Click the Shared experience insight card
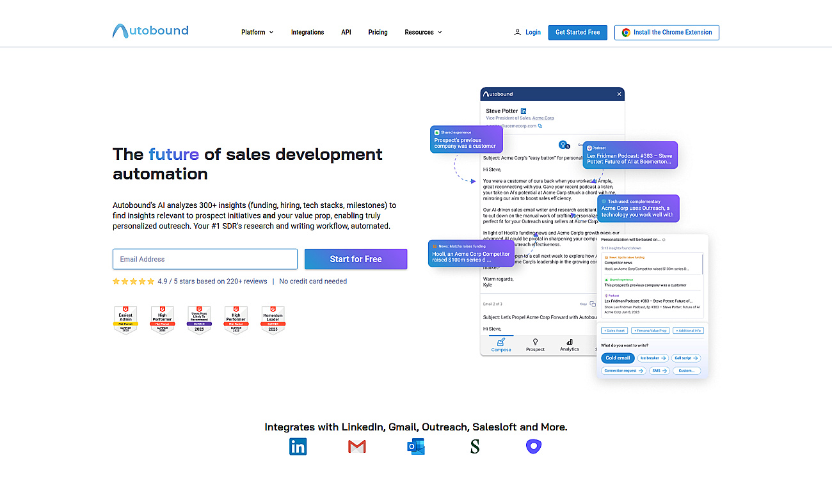This screenshot has width=832, height=504. (x=467, y=139)
